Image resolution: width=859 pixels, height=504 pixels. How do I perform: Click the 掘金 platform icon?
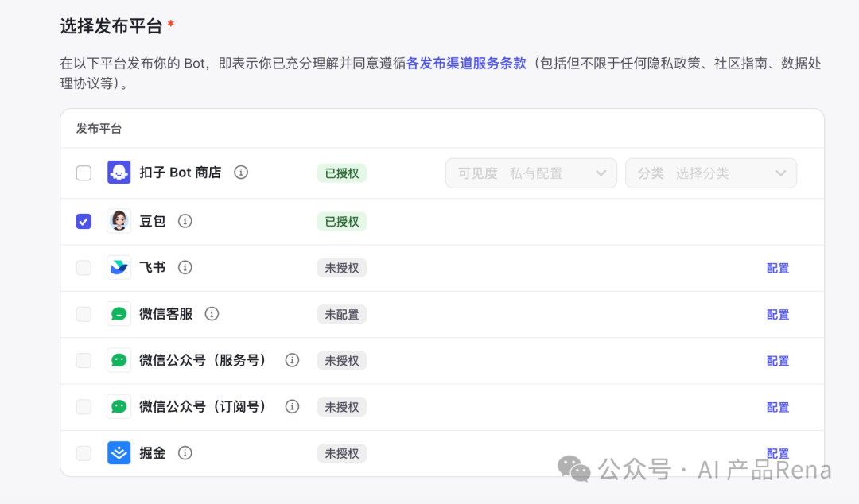pos(119,452)
